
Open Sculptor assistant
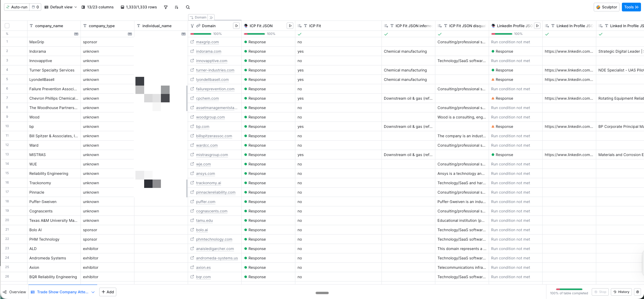click(x=606, y=7)
